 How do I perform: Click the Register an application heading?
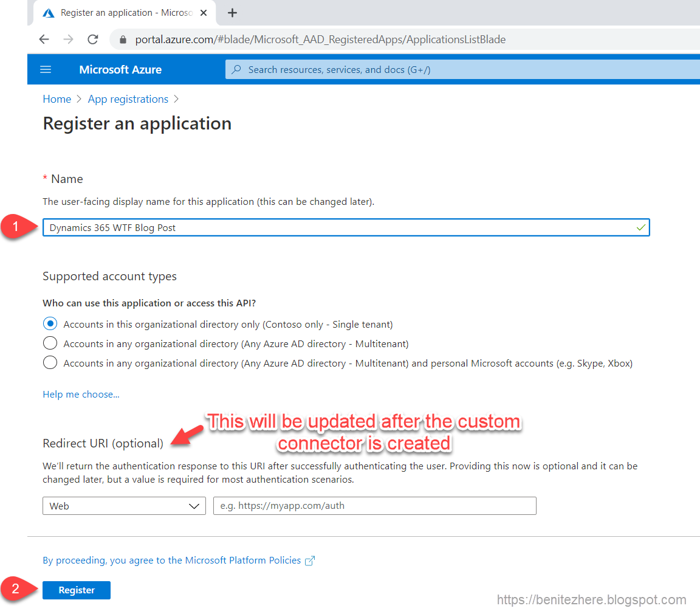[x=137, y=123]
